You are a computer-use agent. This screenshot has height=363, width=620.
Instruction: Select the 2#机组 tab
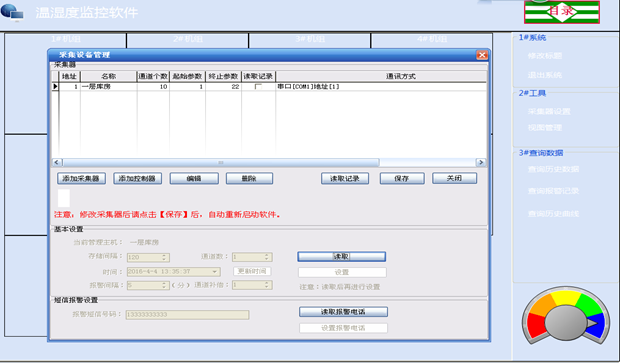[x=188, y=39]
